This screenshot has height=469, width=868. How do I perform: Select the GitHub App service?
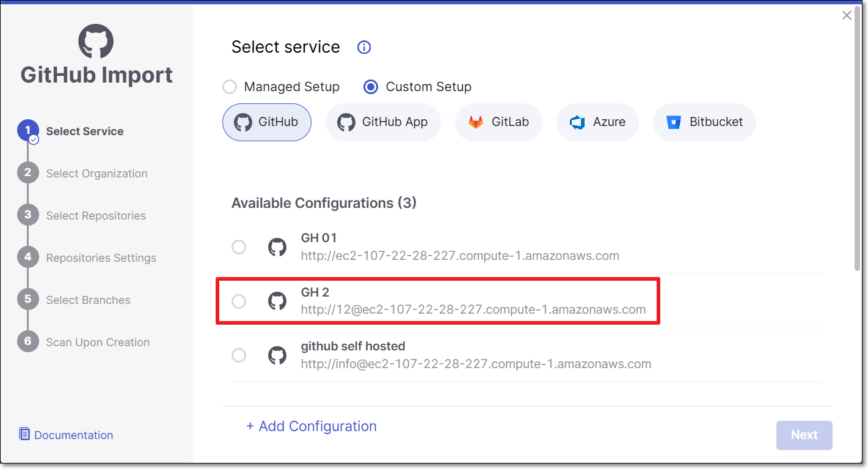pos(383,122)
